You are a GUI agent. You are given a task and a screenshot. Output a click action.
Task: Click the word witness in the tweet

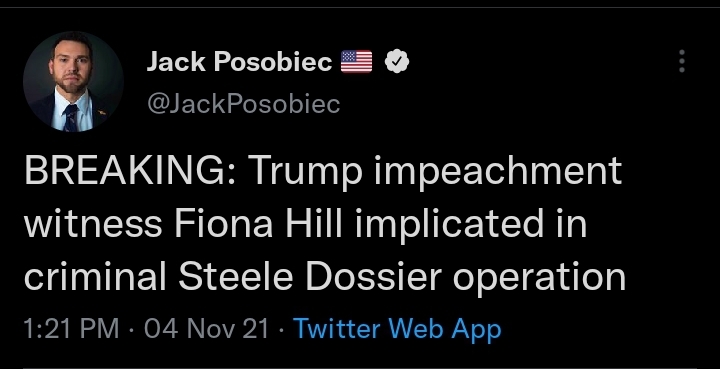tap(92, 224)
